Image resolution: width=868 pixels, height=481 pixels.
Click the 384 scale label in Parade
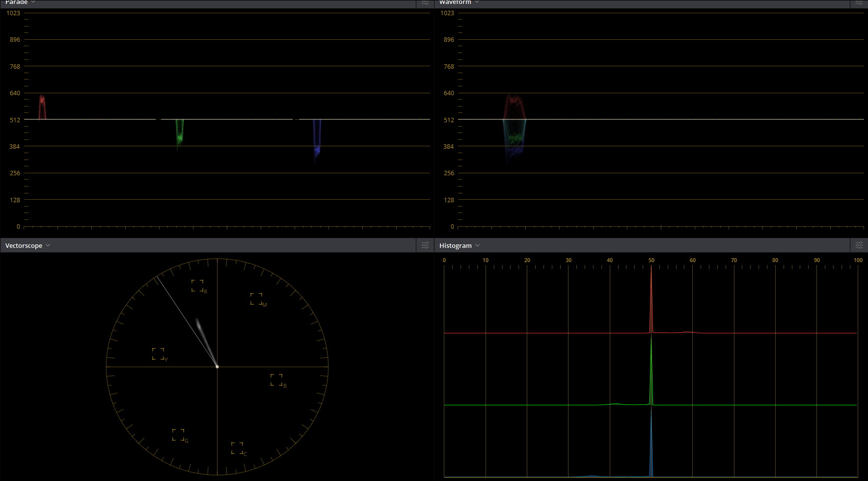[15, 146]
